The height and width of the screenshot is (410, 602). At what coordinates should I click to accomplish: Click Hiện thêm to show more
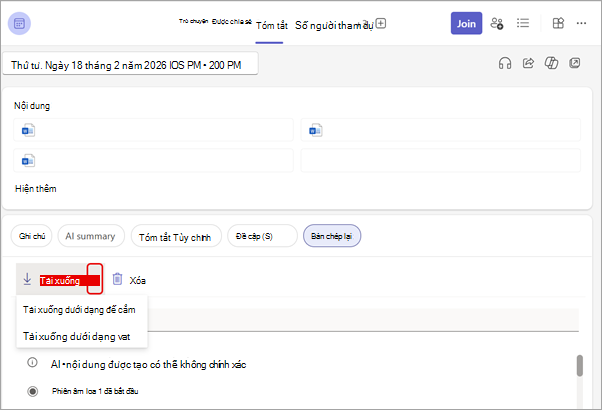click(36, 189)
